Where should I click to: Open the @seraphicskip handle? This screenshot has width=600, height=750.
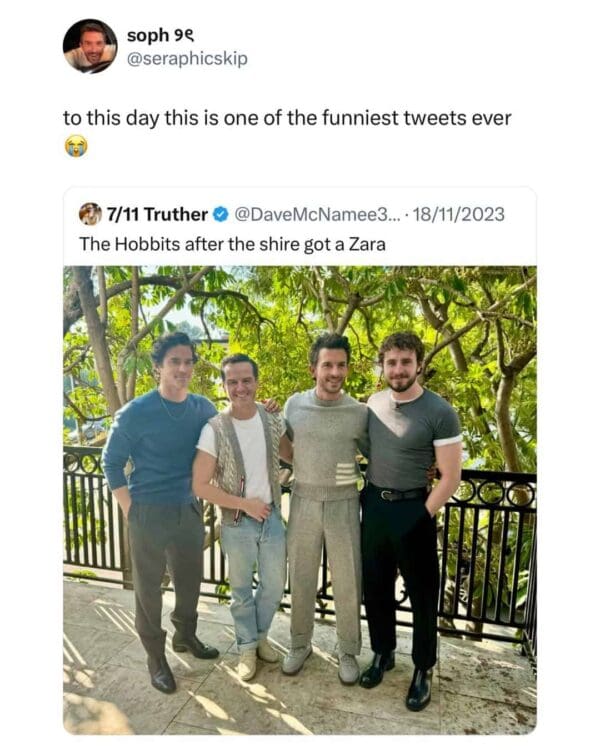[187, 59]
